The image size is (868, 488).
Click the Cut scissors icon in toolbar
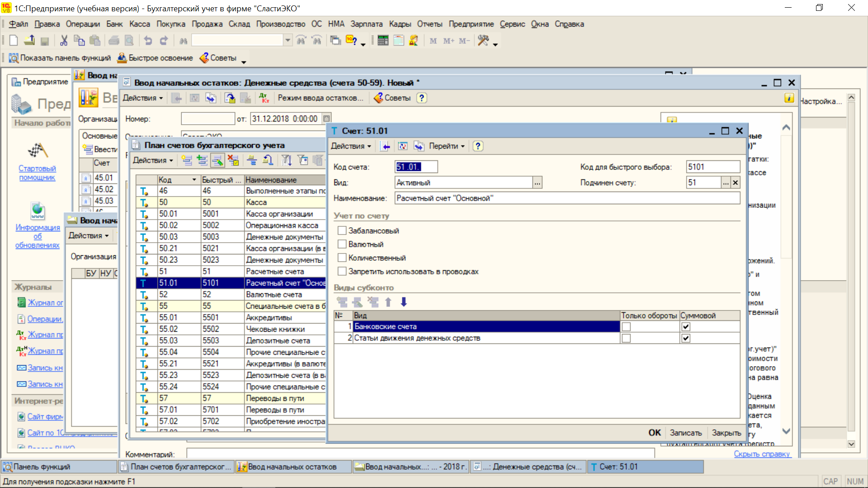click(64, 41)
